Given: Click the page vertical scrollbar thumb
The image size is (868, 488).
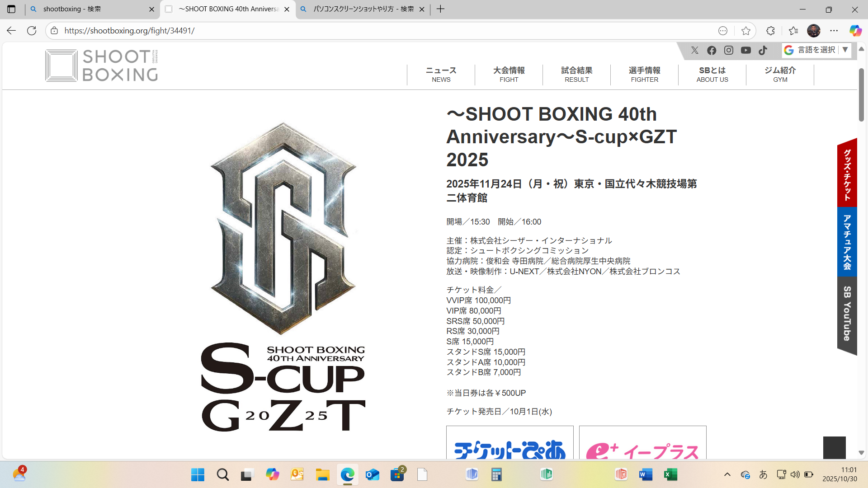Looking at the screenshot, I should point(861,95).
